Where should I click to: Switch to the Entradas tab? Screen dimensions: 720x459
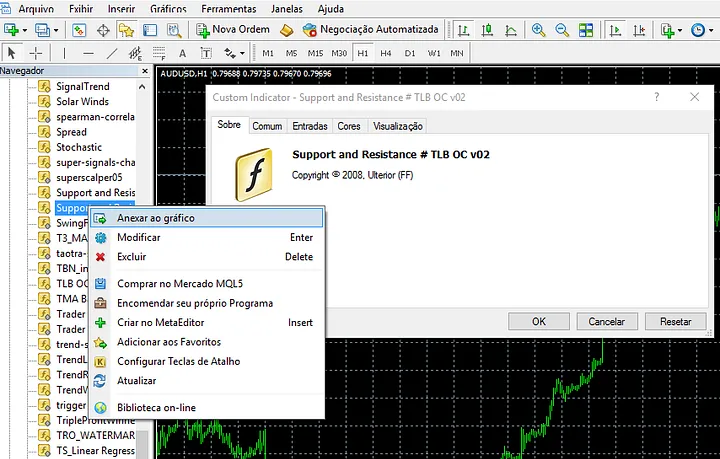(x=309, y=126)
